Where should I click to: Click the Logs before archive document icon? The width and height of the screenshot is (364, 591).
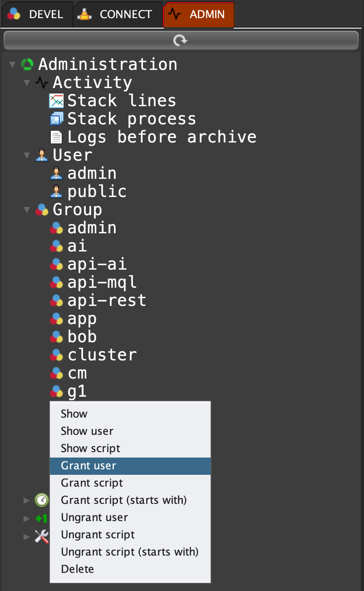(x=56, y=137)
